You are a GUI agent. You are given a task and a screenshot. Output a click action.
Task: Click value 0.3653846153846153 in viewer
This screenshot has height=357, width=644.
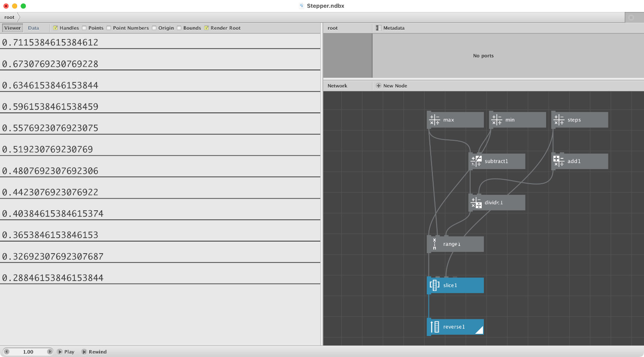pos(50,235)
